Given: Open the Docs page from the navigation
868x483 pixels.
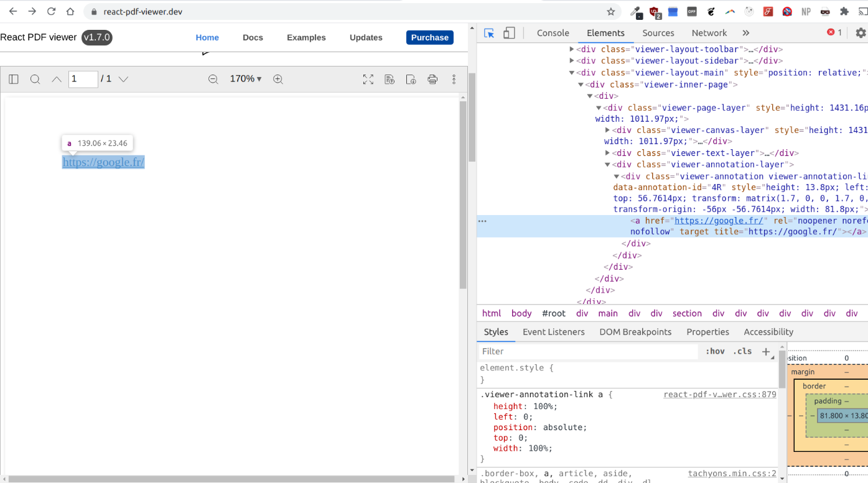Looking at the screenshot, I should point(253,37).
